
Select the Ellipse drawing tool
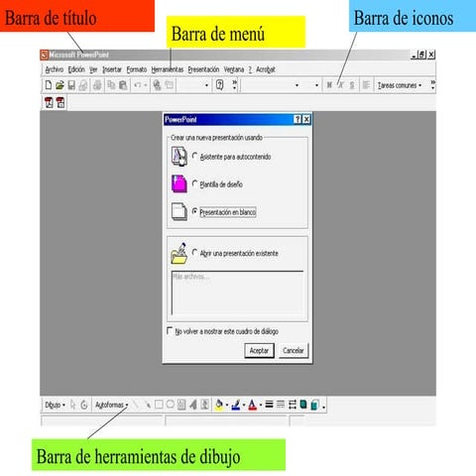tap(171, 405)
